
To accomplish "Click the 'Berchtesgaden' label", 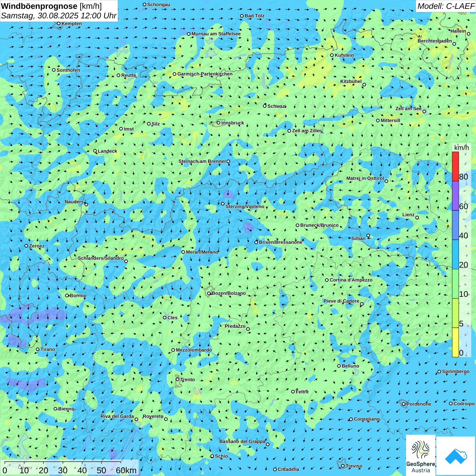I will 435,41.
